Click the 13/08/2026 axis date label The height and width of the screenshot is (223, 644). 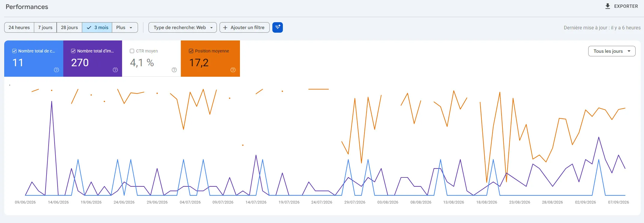454,202
